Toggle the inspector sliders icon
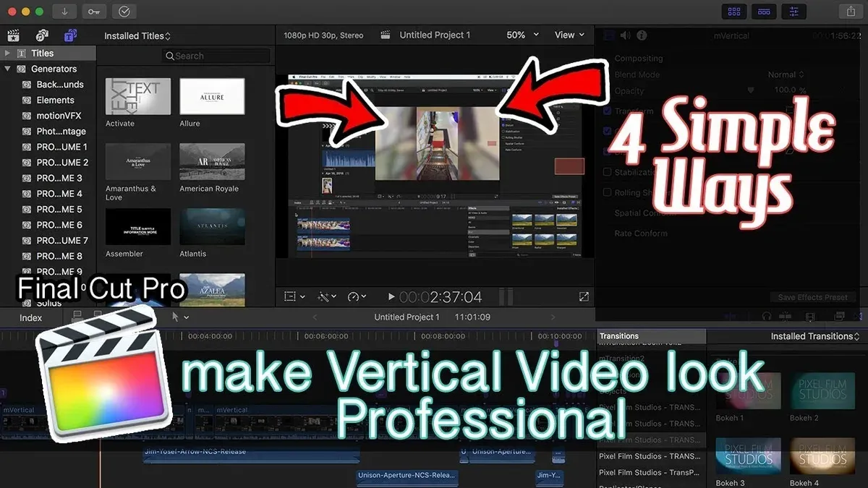Image resolution: width=868 pixels, height=488 pixels. coord(793,12)
